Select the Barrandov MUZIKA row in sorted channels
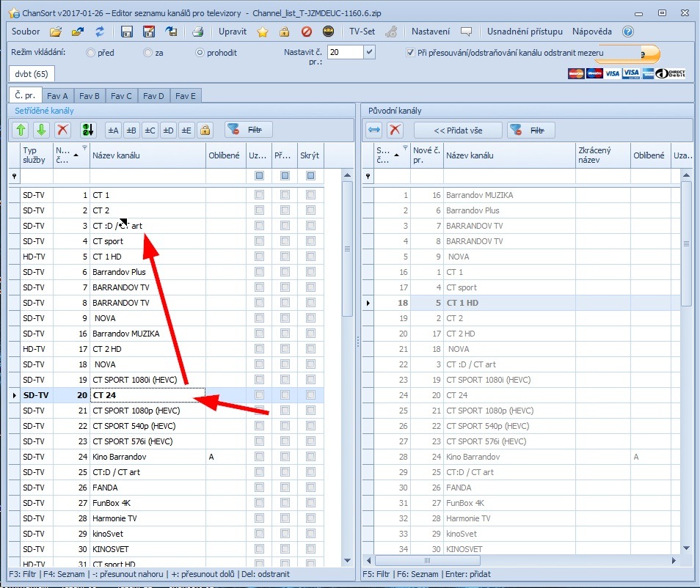The width and height of the screenshot is (700, 588). [x=166, y=334]
